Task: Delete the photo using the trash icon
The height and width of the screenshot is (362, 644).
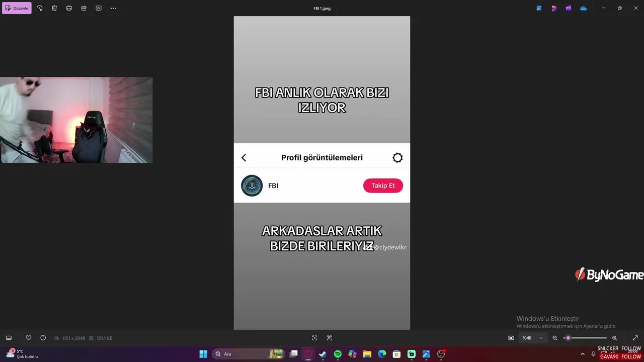Action: click(x=54, y=8)
